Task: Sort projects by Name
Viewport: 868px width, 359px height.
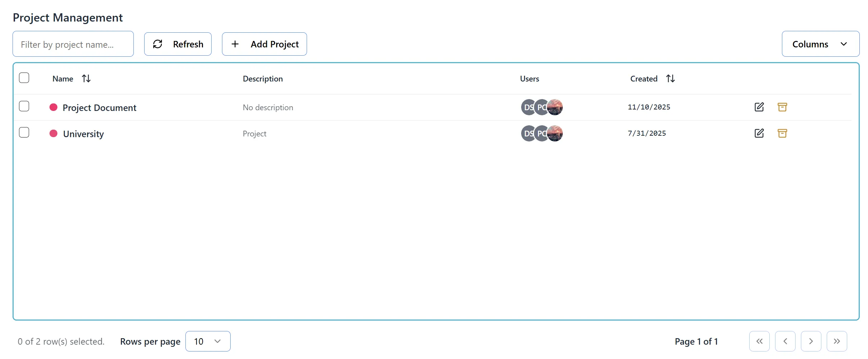Action: (x=86, y=78)
